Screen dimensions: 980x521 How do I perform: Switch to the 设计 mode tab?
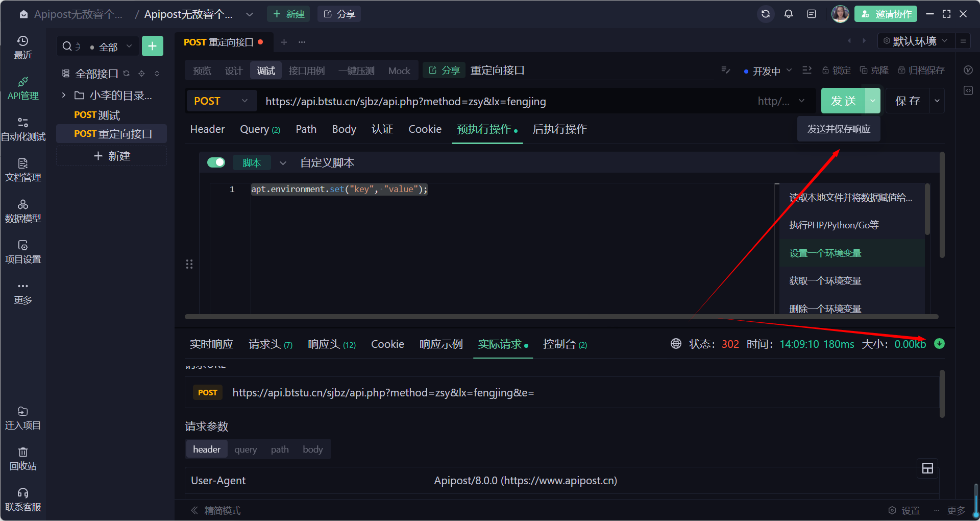point(234,70)
